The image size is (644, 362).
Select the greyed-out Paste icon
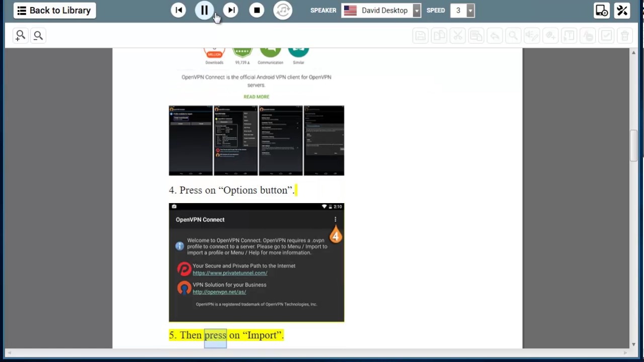(476, 36)
